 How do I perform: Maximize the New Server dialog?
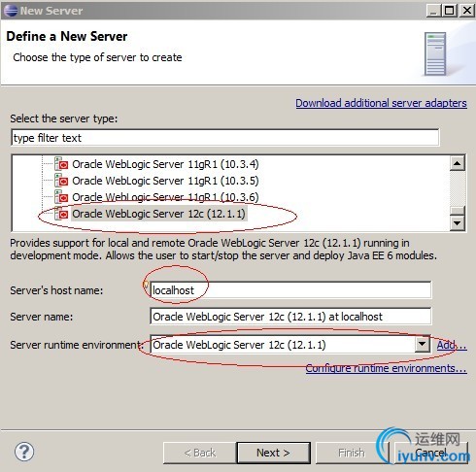click(x=450, y=11)
